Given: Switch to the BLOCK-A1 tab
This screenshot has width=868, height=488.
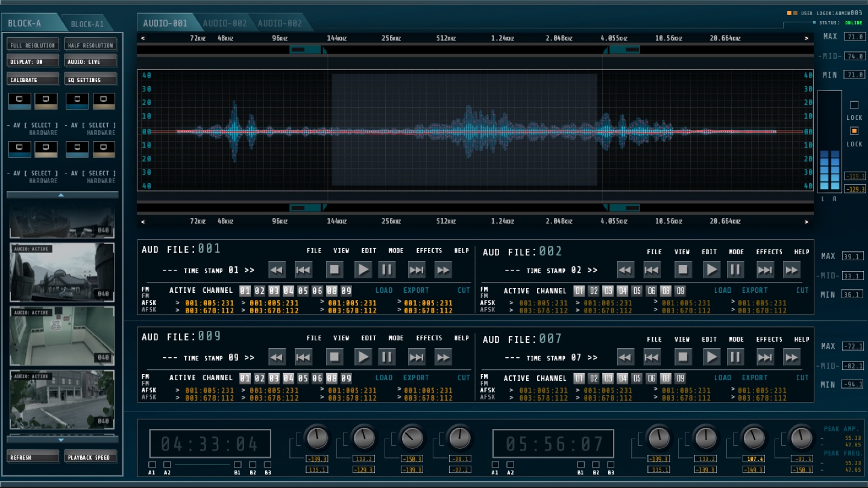Looking at the screenshot, I should click(x=87, y=24).
